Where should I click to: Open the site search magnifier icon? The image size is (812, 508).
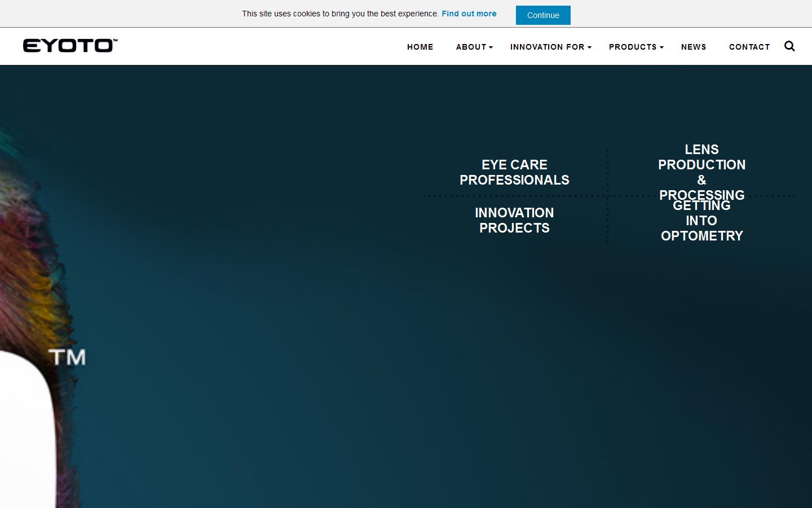tap(789, 46)
